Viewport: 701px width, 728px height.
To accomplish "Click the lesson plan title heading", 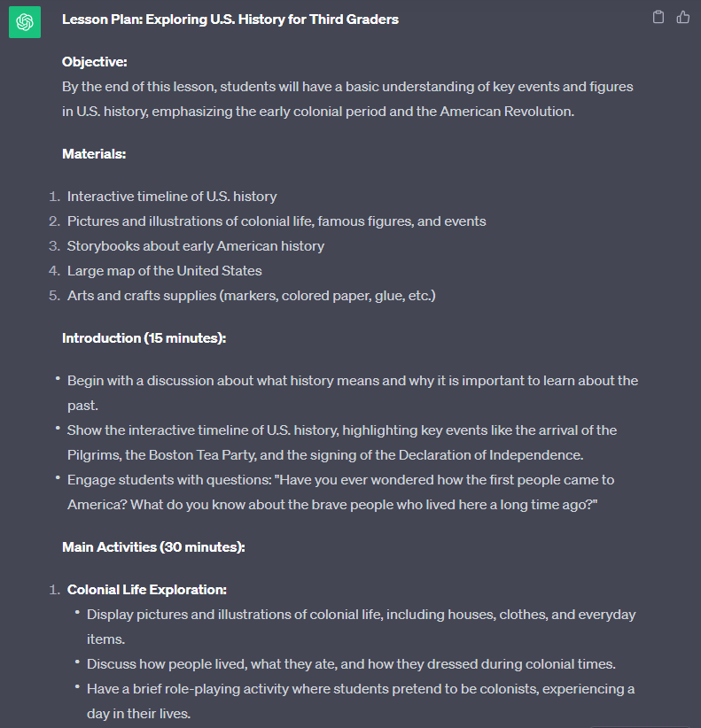I will click(x=230, y=19).
